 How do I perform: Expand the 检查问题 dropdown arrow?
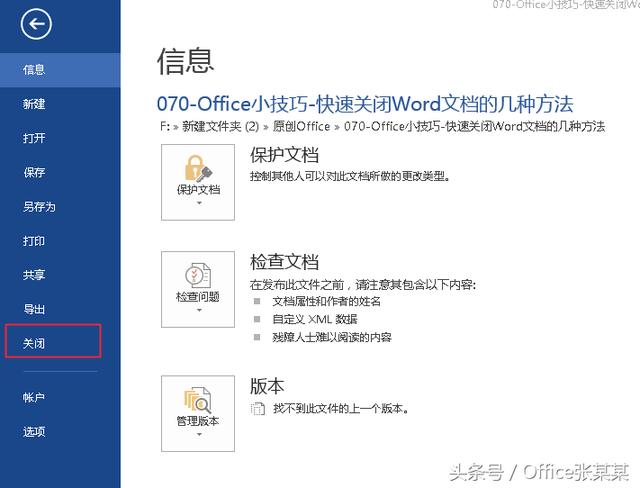[199, 310]
